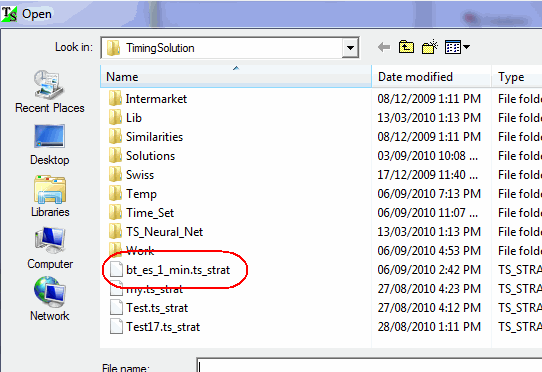Click the TimingSolution Look in combo box
This screenshot has width=542, height=372.
230,48
